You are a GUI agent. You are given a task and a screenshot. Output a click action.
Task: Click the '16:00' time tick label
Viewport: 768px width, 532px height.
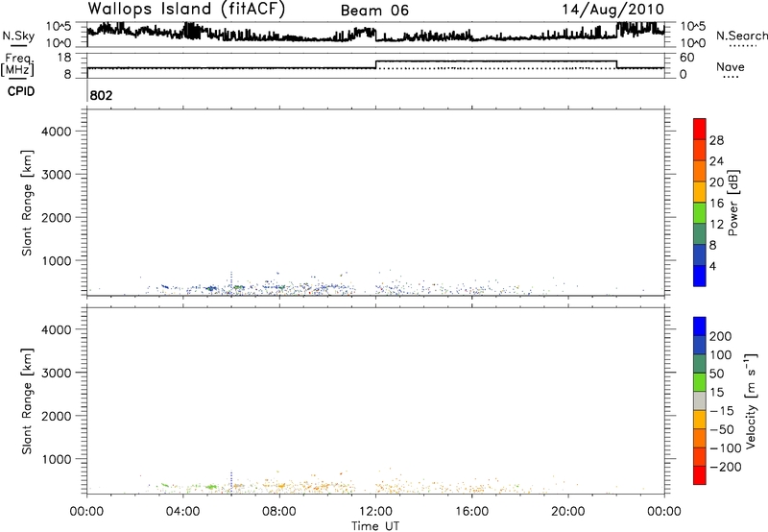[x=471, y=512]
